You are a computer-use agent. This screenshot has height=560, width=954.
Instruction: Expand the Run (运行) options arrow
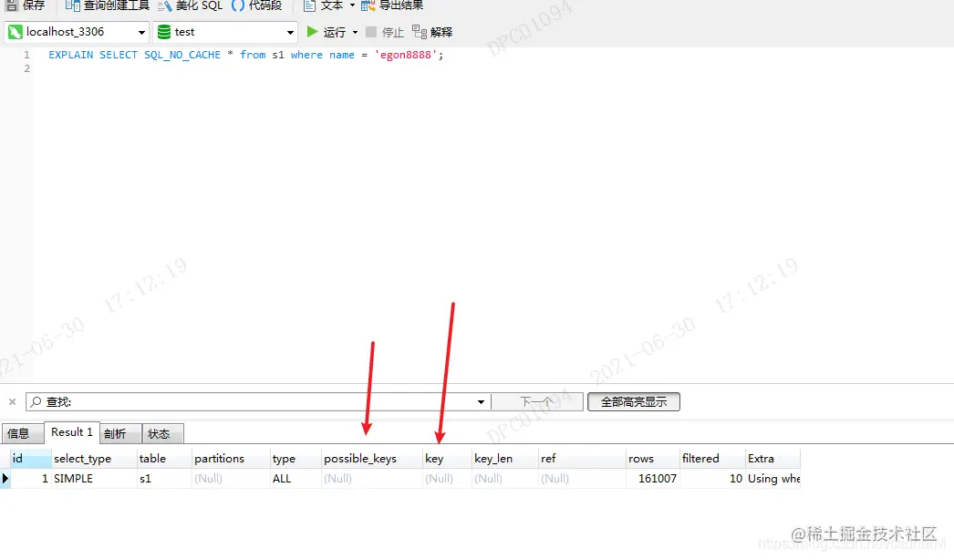tap(356, 32)
